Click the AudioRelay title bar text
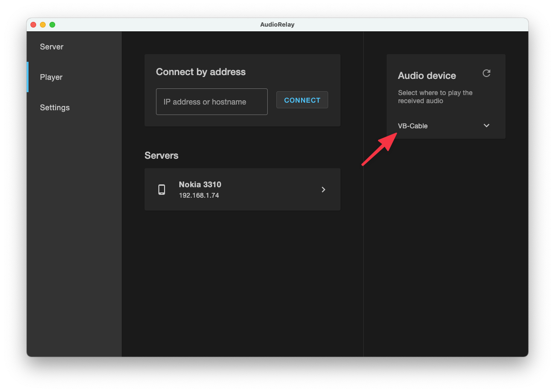Image resolution: width=555 pixels, height=392 pixels. 277,25
